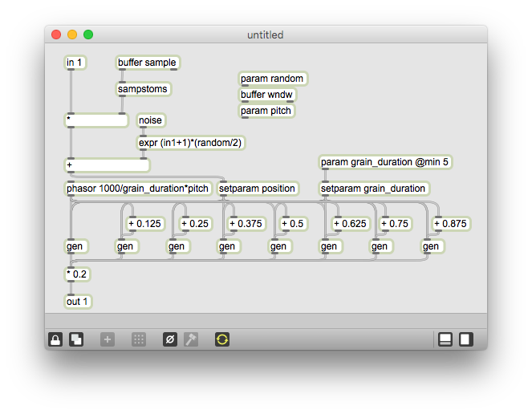Click the plus add object icon
Viewport: 532px width, 414px height.
[108, 339]
